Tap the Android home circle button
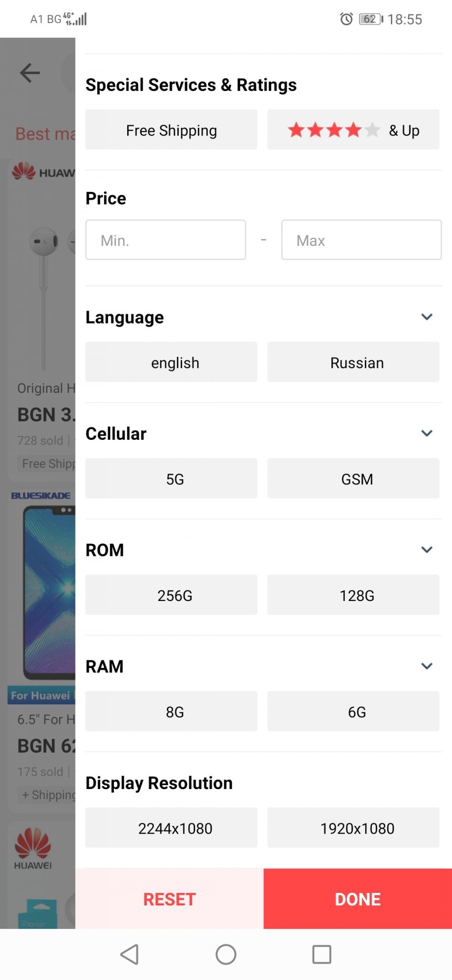The image size is (452, 980). tap(226, 955)
